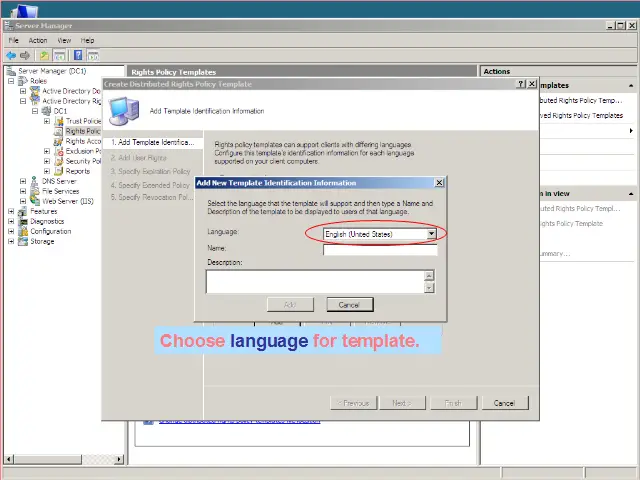Screen dimensions: 640x480
Task: Click the Forward arrow toolbar icon
Action: tap(25, 55)
